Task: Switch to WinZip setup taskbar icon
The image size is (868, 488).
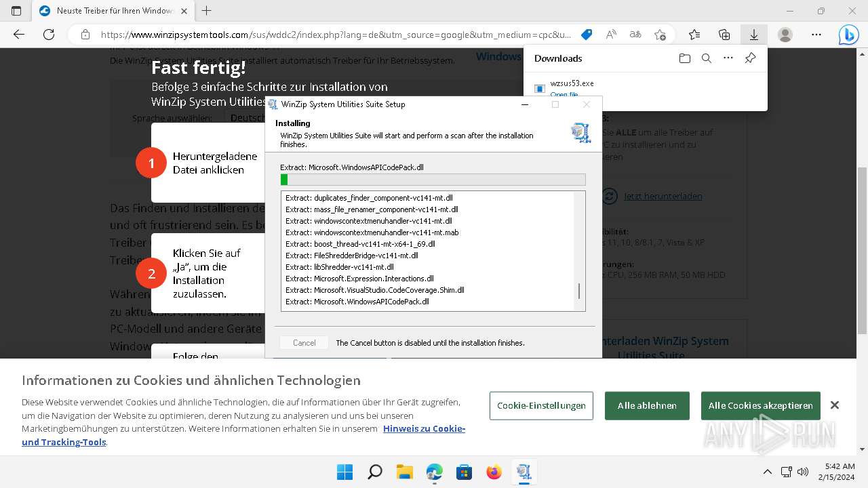Action: [524, 472]
